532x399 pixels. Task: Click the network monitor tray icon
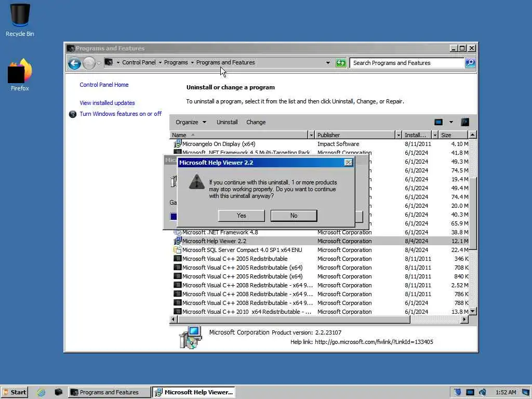[470, 392]
